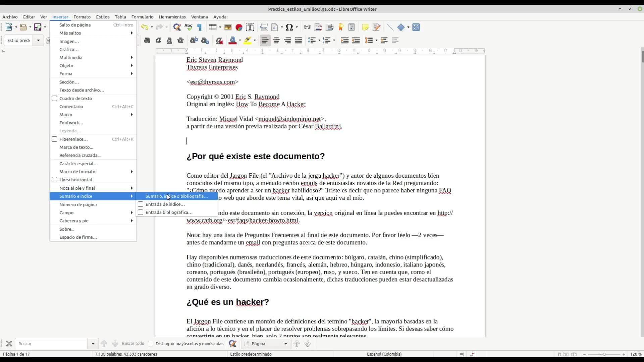Center-align text with toolbar icon
Image resolution: width=644 pixels, height=362 pixels.
click(276, 41)
